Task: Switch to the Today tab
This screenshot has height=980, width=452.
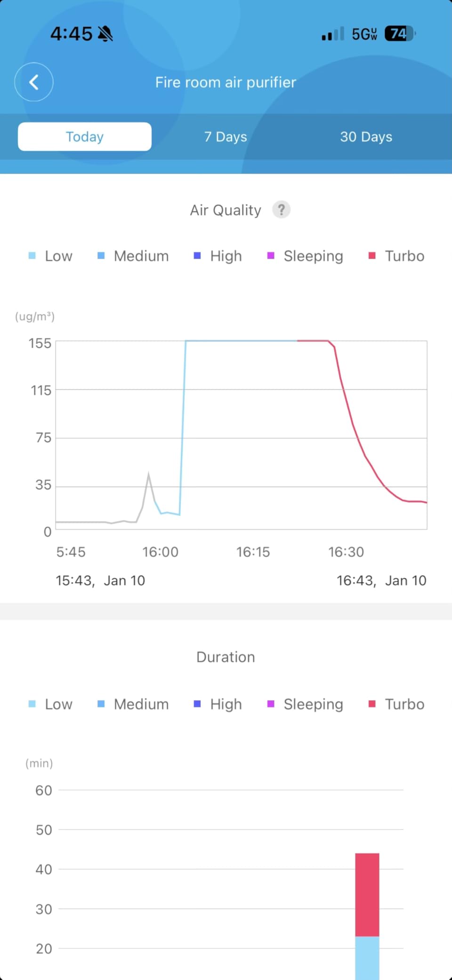Action: (x=85, y=137)
